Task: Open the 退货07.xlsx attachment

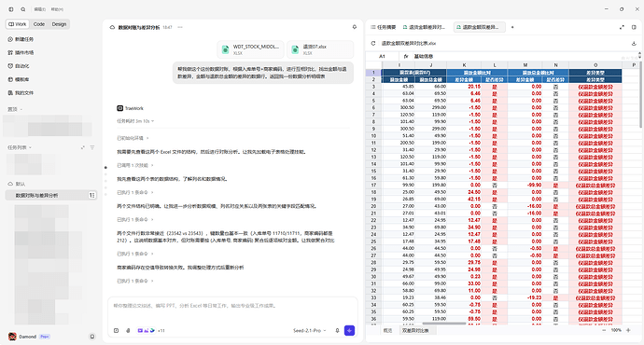Action: [x=320, y=49]
